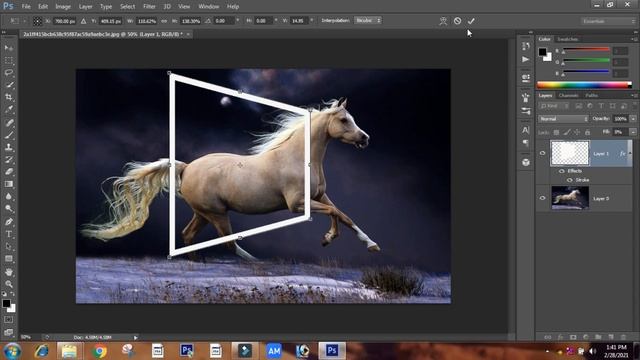This screenshot has width=640, height=360.
Task: Switch to the Paths tab
Action: click(x=591, y=96)
